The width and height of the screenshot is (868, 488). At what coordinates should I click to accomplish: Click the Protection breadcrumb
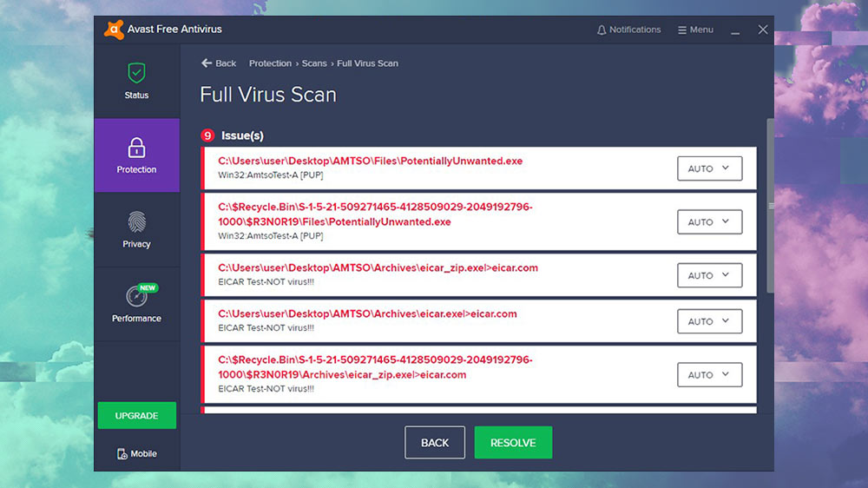click(270, 63)
